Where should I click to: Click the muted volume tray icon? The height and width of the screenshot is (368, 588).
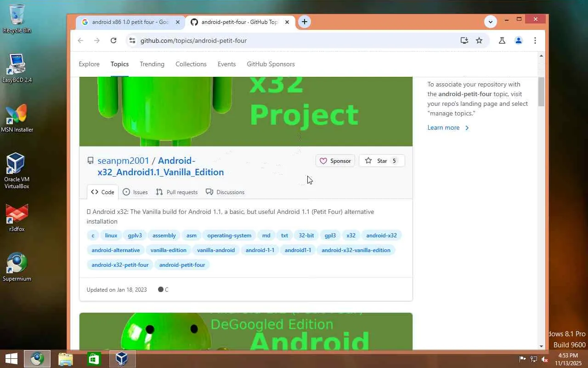pyautogui.click(x=545, y=359)
